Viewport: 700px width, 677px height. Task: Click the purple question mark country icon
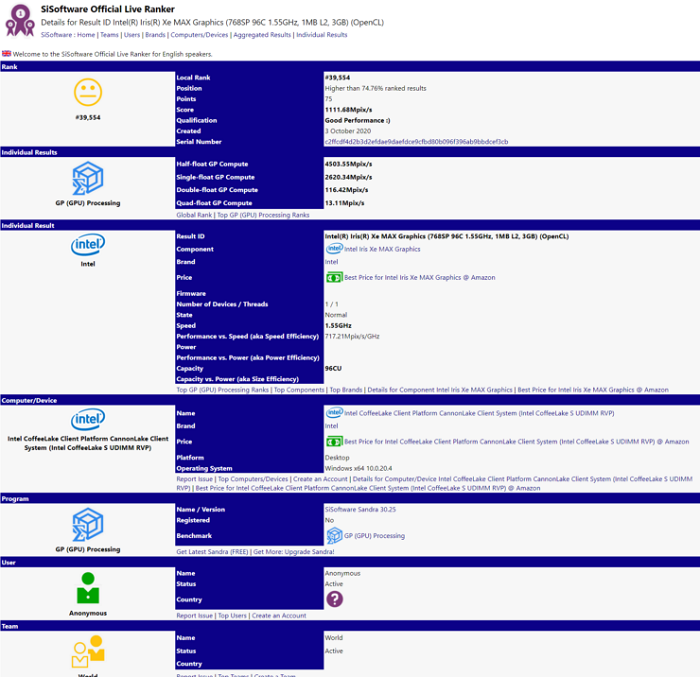pyautogui.click(x=334, y=599)
